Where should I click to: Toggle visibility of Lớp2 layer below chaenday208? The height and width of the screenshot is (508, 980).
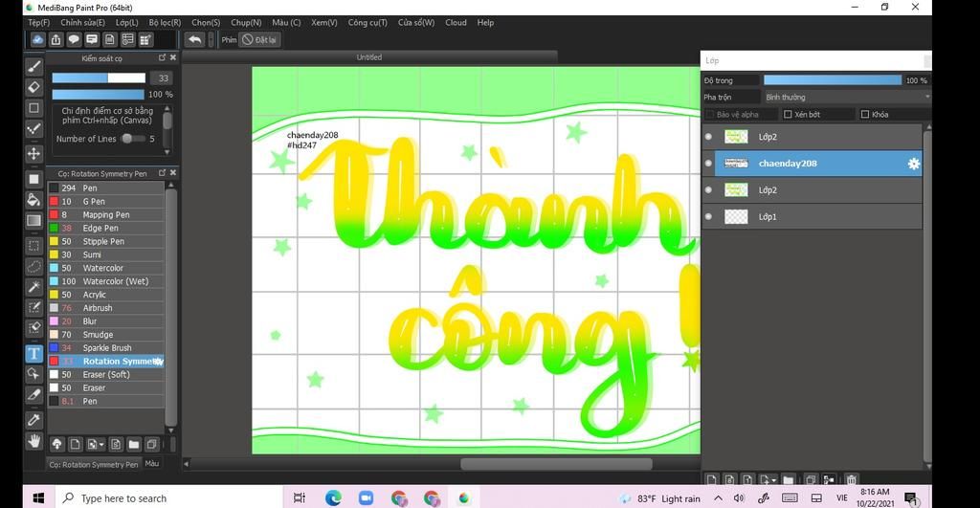pos(708,190)
